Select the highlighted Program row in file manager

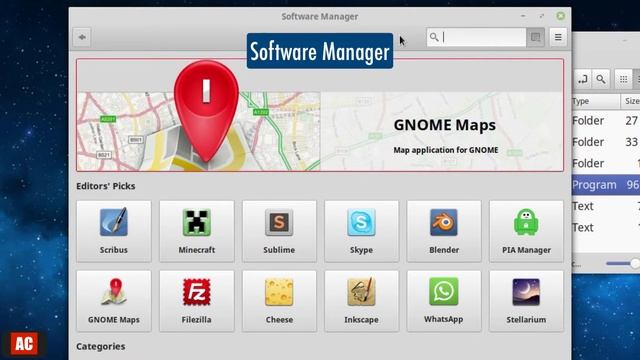[x=606, y=185]
